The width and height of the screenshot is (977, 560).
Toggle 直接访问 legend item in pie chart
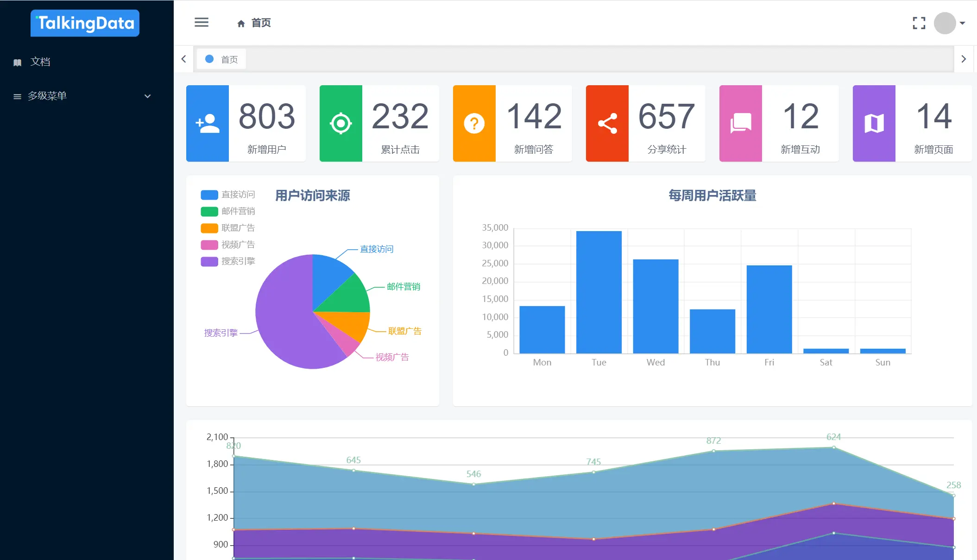pos(228,195)
